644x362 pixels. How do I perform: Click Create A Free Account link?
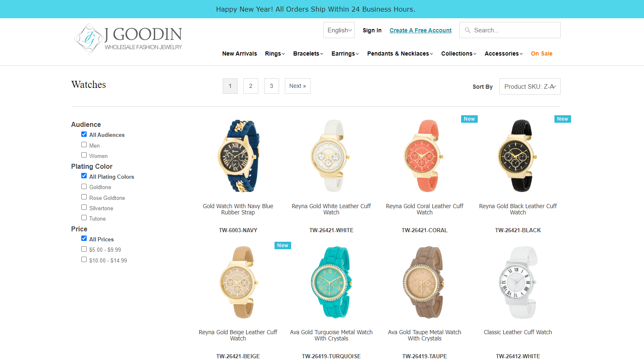tap(420, 30)
